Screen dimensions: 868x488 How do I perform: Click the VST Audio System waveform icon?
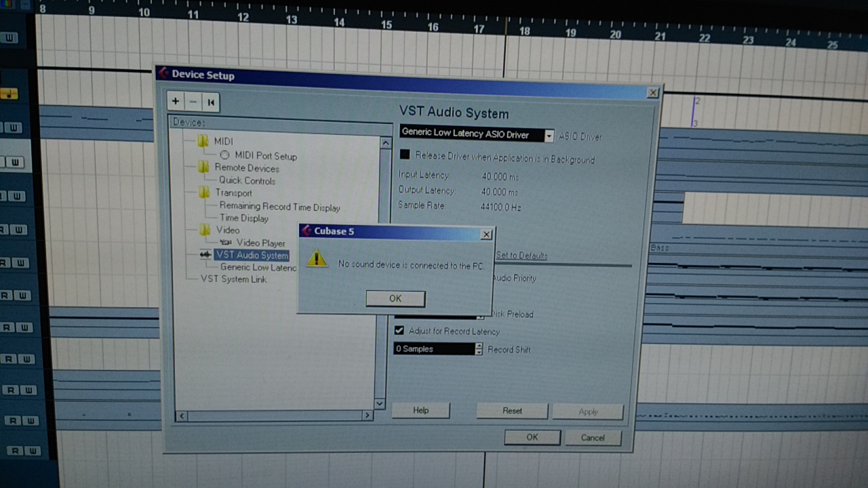205,255
